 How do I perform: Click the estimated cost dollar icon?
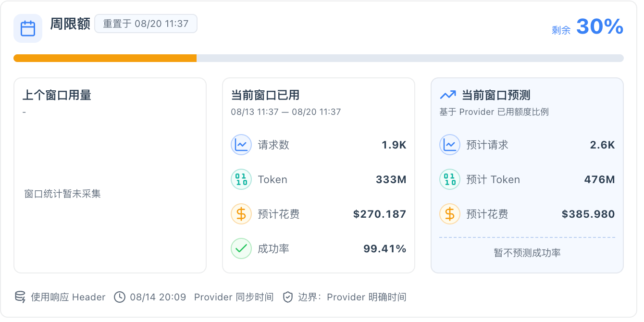click(241, 214)
